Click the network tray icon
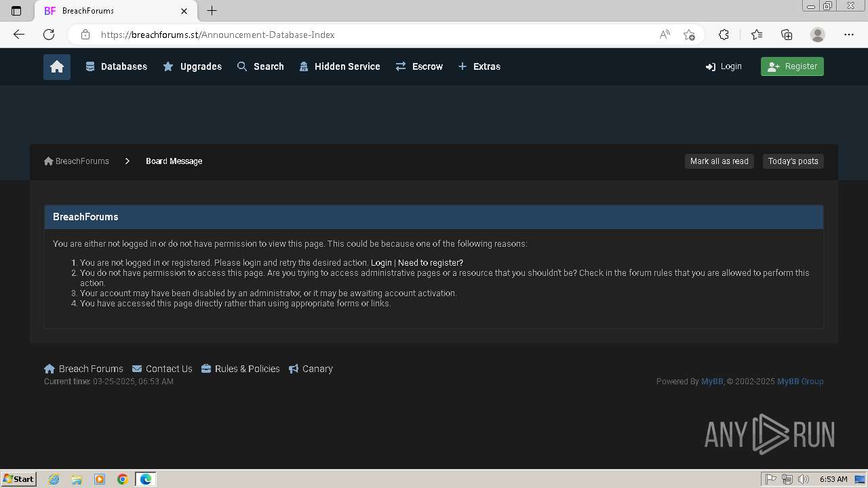The width and height of the screenshot is (868, 488). tap(787, 479)
